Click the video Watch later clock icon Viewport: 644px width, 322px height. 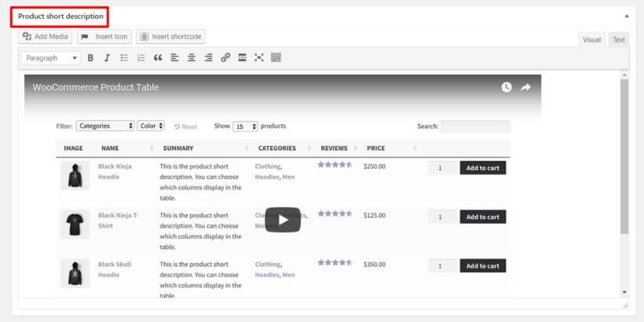point(507,87)
